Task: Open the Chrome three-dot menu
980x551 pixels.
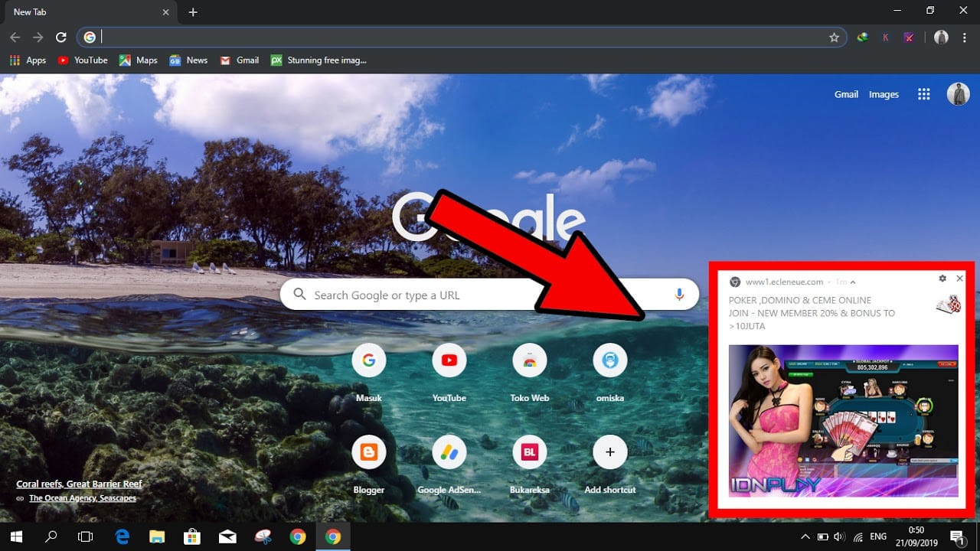Action: point(966,37)
